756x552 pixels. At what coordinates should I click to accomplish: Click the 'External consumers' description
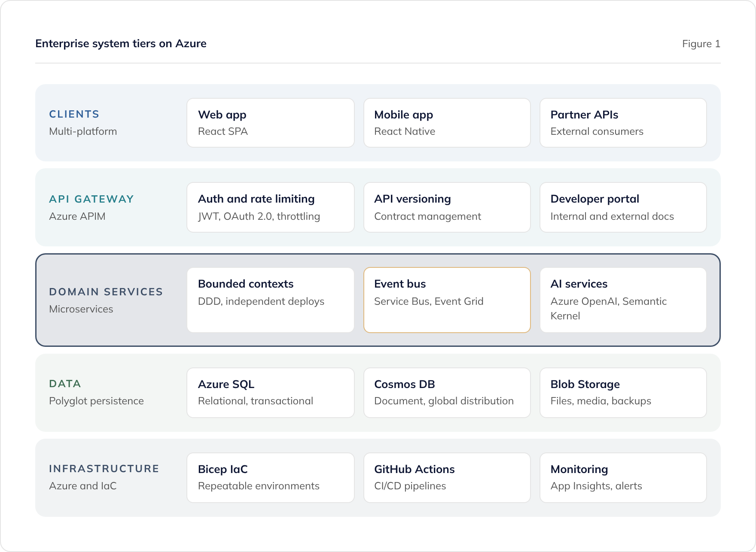tap(597, 131)
